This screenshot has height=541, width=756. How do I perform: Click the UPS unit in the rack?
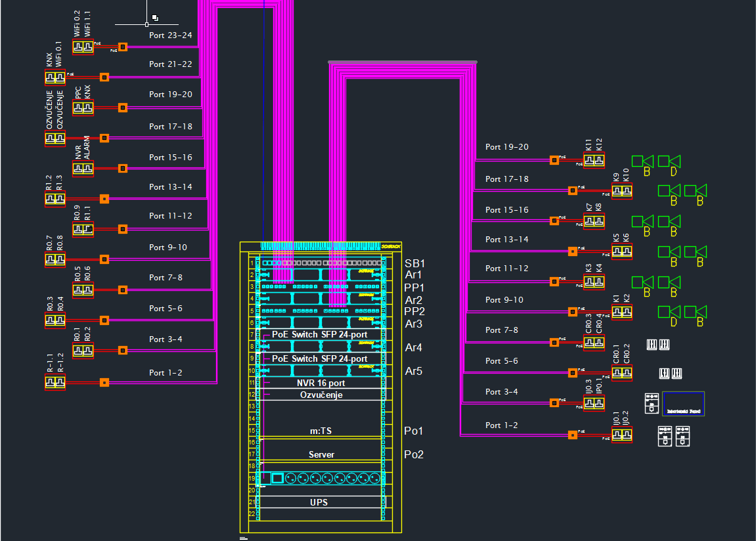click(x=319, y=502)
